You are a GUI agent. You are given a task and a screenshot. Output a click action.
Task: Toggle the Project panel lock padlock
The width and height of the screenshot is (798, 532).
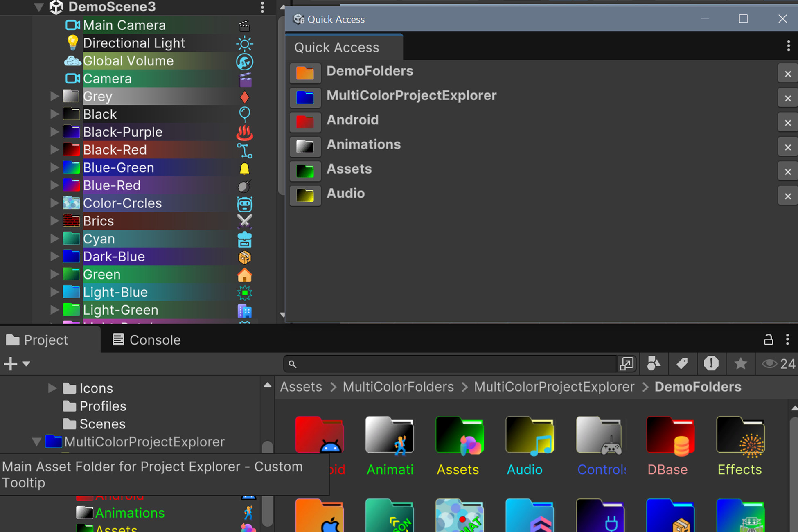[x=768, y=340]
